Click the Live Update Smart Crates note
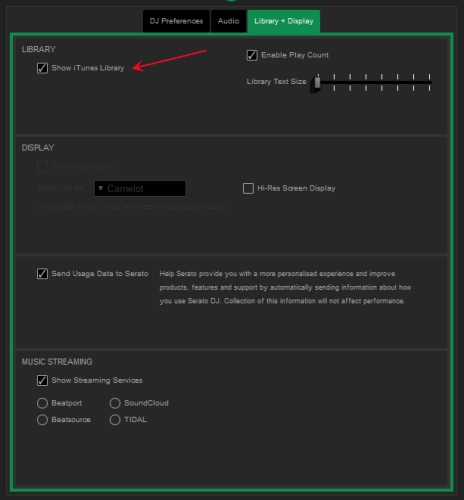The height and width of the screenshot is (500, 464). coord(132,207)
